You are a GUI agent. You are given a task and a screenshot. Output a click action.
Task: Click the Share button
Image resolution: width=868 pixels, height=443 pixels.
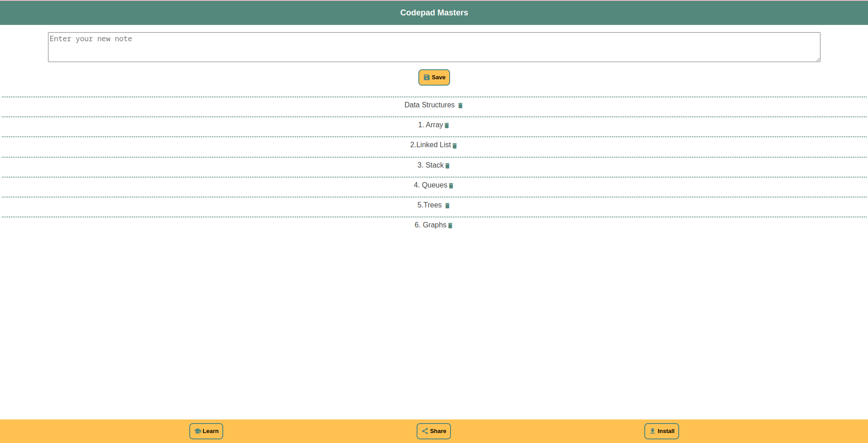pyautogui.click(x=434, y=431)
